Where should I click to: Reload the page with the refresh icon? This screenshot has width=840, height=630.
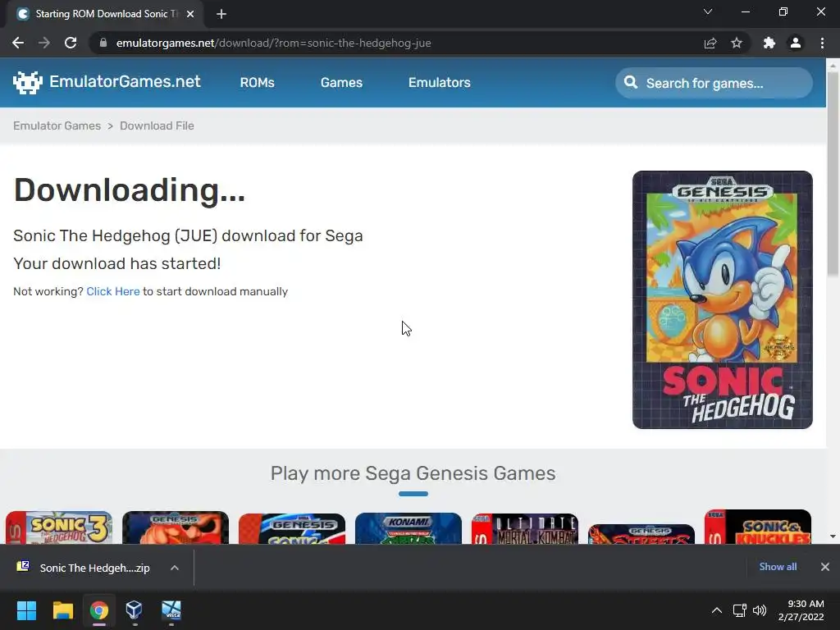click(x=71, y=43)
